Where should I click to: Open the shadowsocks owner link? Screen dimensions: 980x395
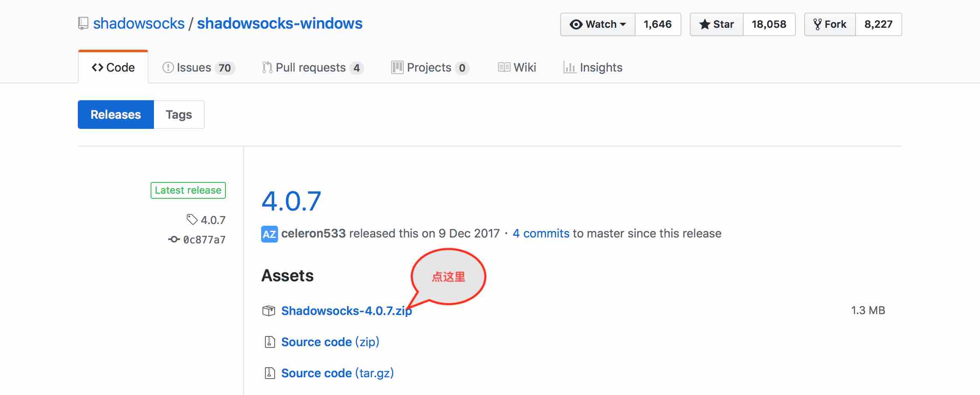pos(139,24)
